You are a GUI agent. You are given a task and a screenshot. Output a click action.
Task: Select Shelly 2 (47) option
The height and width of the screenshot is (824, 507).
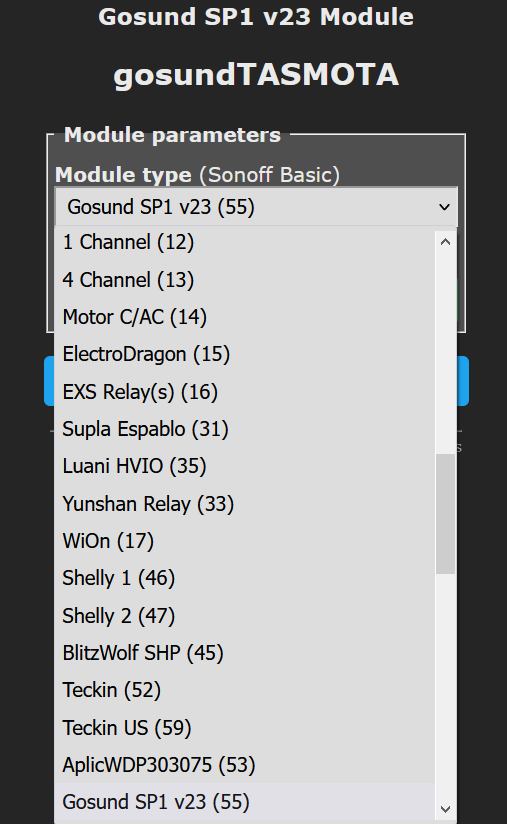244,615
